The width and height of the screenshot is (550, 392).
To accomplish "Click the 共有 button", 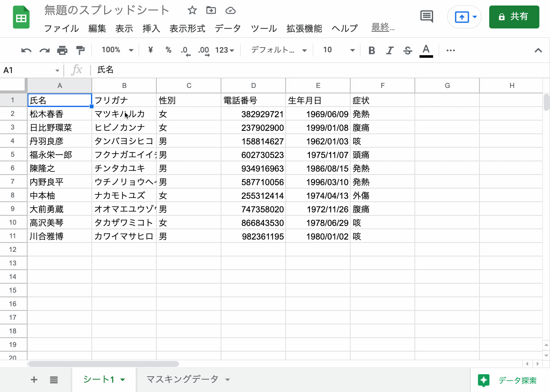I will 514,17.
